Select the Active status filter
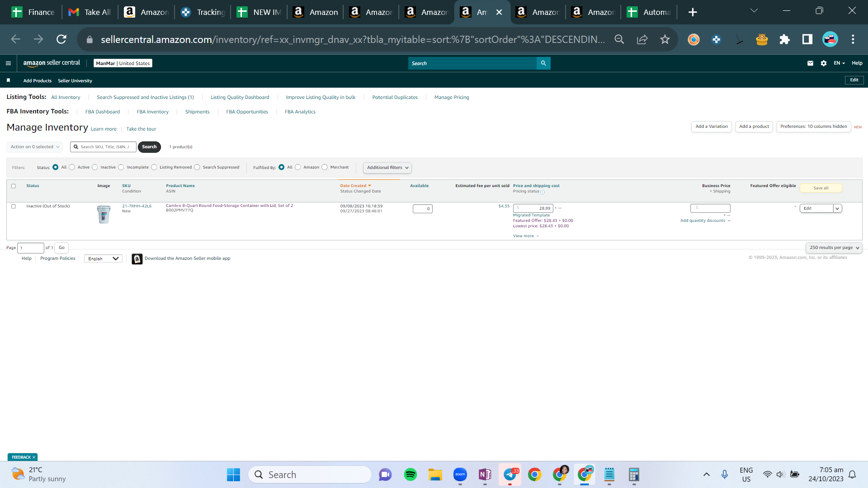The height and width of the screenshot is (488, 868). 72,167
